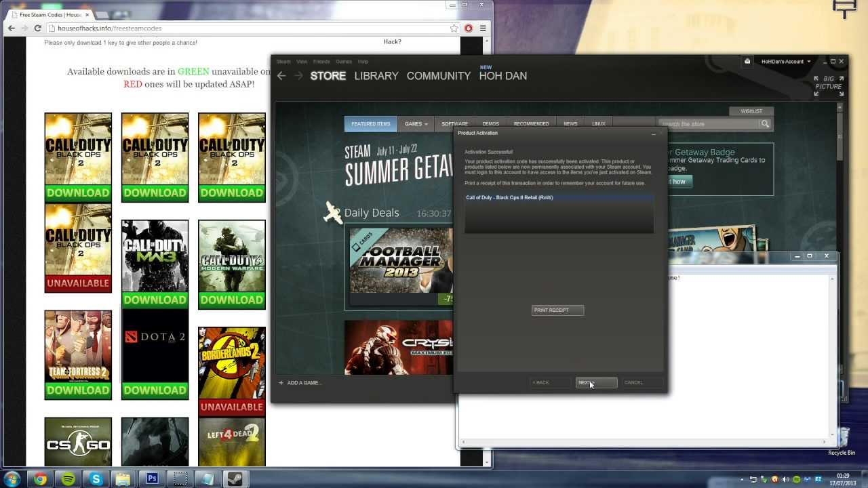
Task: Download the Call of Duty MW3 key
Action: [155, 300]
